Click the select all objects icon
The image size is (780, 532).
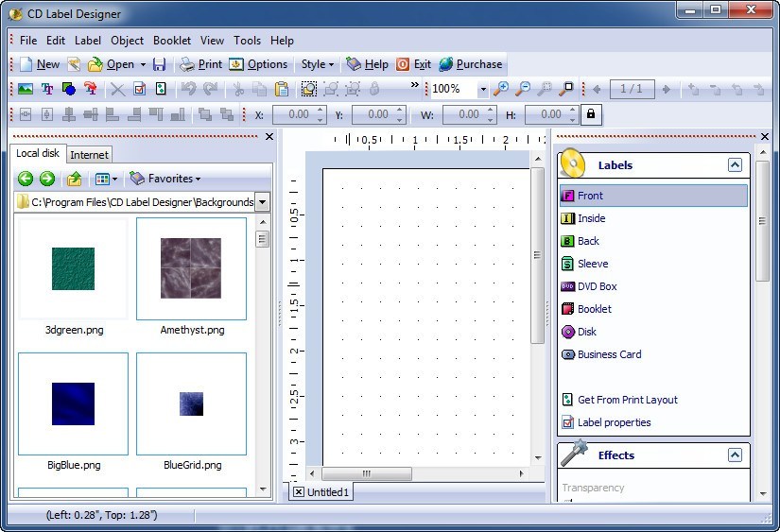coord(309,89)
